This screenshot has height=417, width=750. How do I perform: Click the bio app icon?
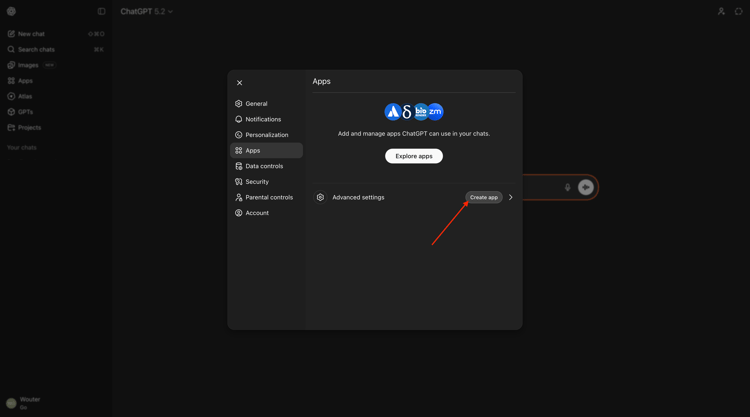[x=420, y=112]
